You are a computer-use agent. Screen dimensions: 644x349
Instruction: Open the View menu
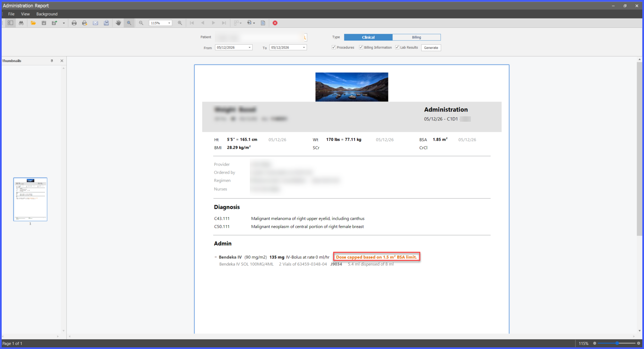(x=25, y=14)
